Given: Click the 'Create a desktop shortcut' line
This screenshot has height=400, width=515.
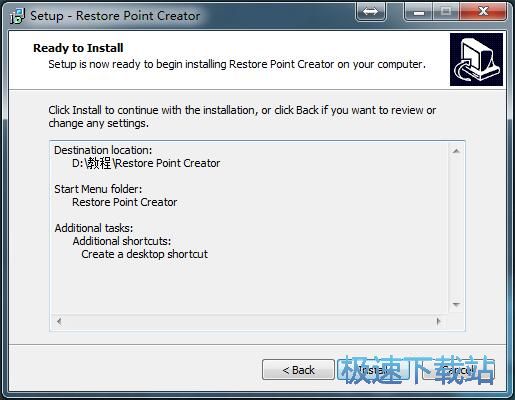Looking at the screenshot, I should pyautogui.click(x=144, y=254).
